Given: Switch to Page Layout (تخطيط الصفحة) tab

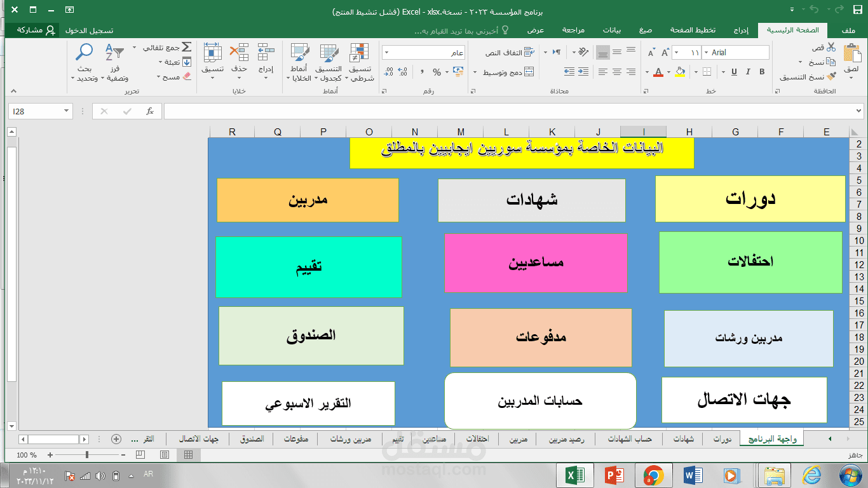Looking at the screenshot, I should pos(693,30).
